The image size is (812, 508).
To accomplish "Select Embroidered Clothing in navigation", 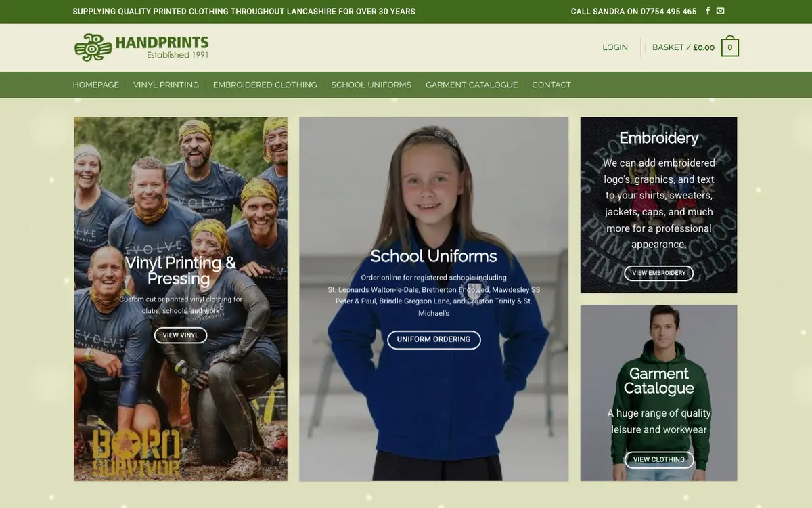I will pos(265,85).
